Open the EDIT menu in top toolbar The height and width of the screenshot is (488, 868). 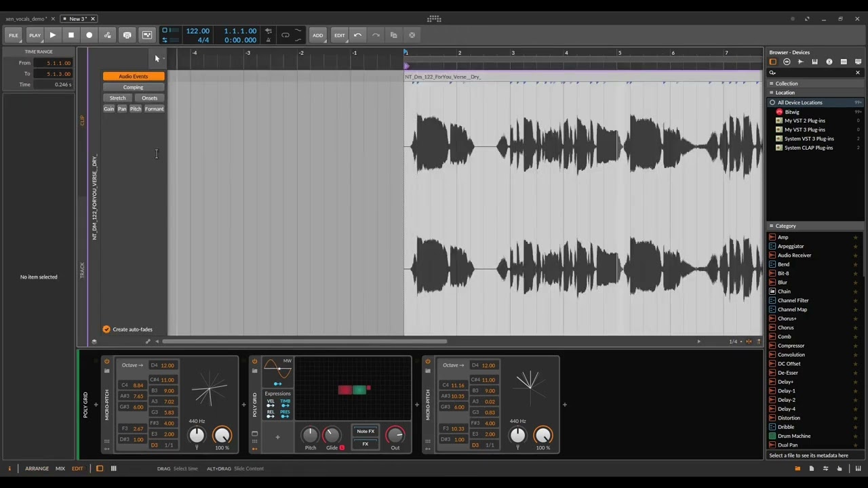(340, 35)
